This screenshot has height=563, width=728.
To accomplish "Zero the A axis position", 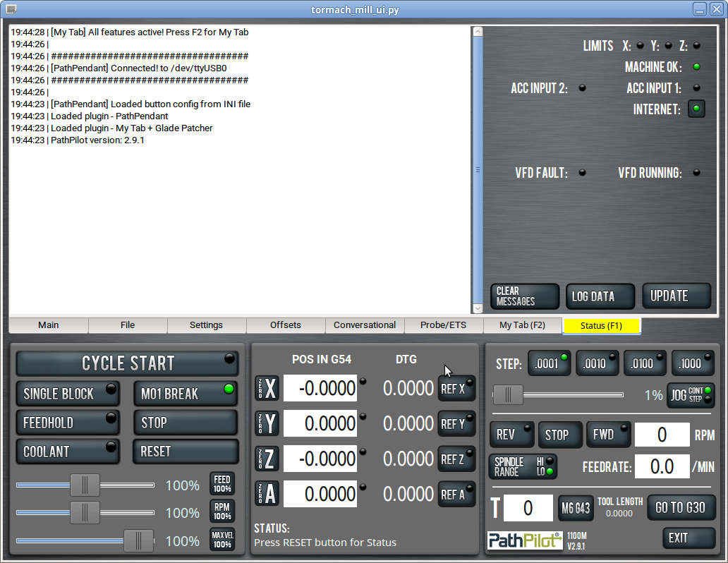I will click(267, 494).
